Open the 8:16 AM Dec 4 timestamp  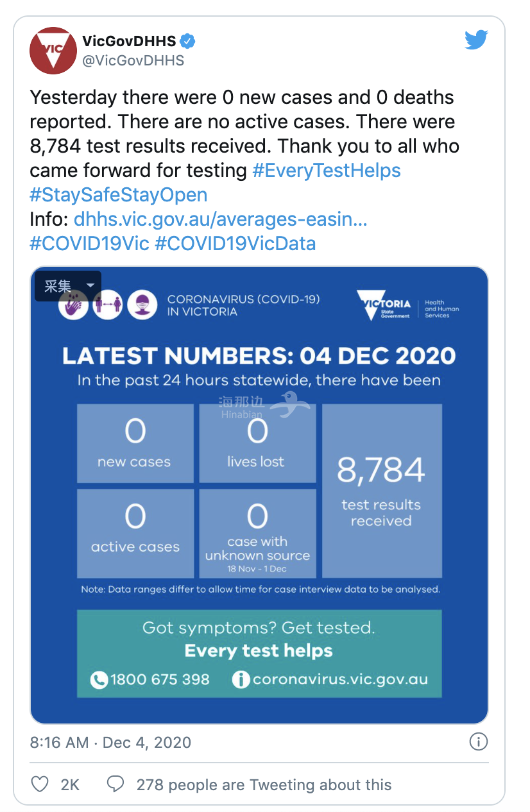(x=110, y=743)
